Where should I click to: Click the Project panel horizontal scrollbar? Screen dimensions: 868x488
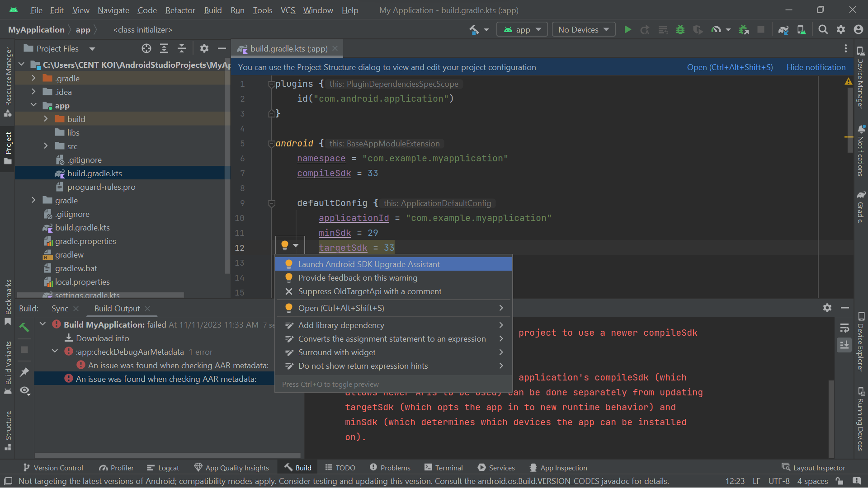pos(100,295)
